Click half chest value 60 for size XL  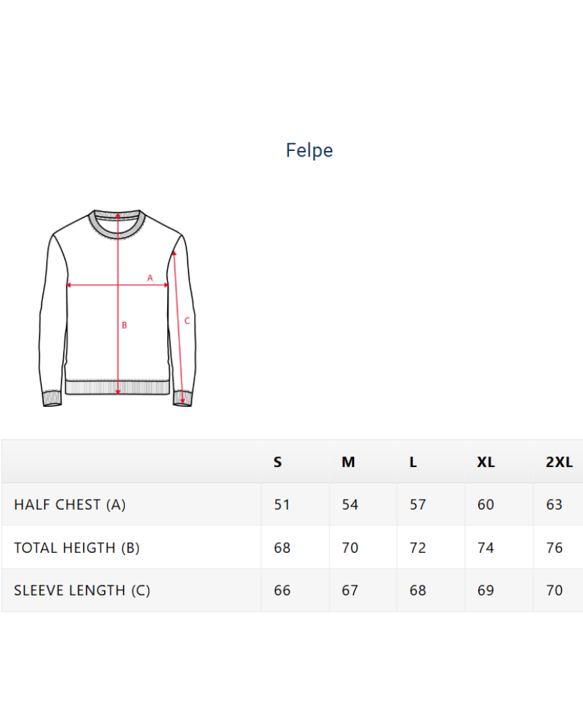tap(486, 505)
